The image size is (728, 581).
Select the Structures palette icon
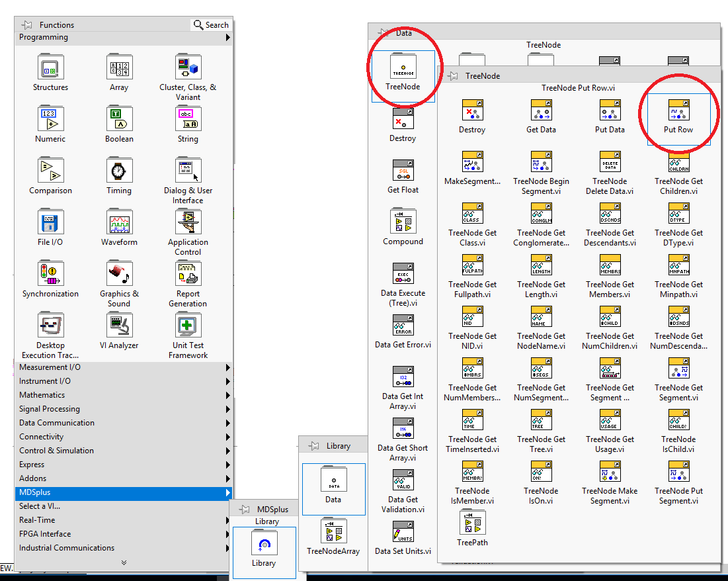(50, 67)
